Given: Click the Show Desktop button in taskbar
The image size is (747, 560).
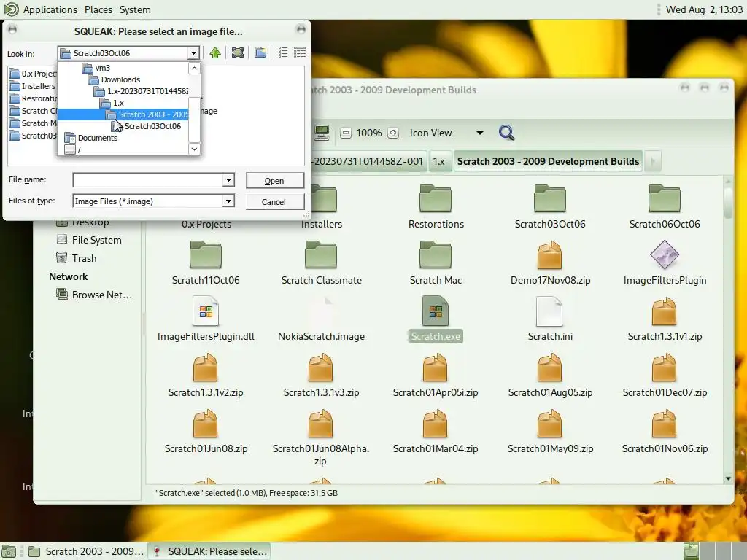Looking at the screenshot, I should [9, 551].
